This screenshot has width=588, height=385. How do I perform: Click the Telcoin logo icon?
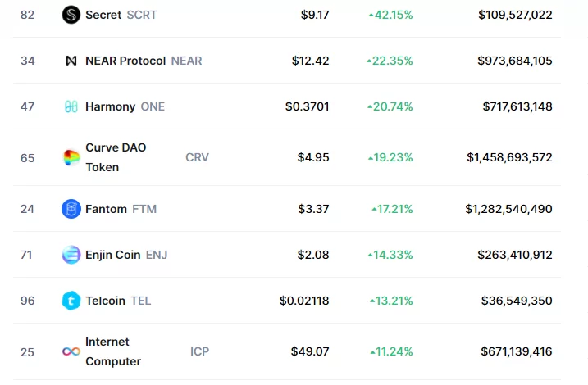tap(71, 301)
